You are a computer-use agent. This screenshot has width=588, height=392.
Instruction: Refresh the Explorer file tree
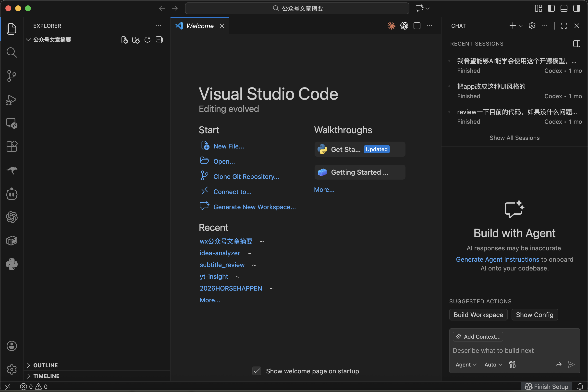point(147,40)
